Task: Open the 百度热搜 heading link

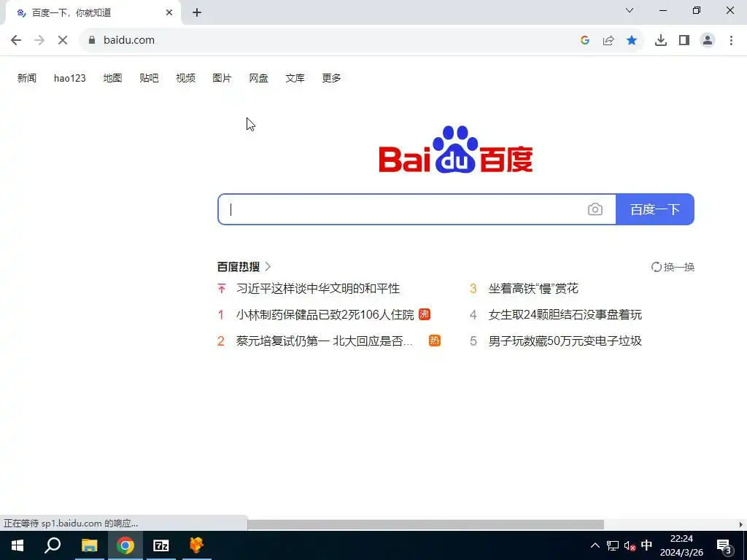Action: coord(239,267)
